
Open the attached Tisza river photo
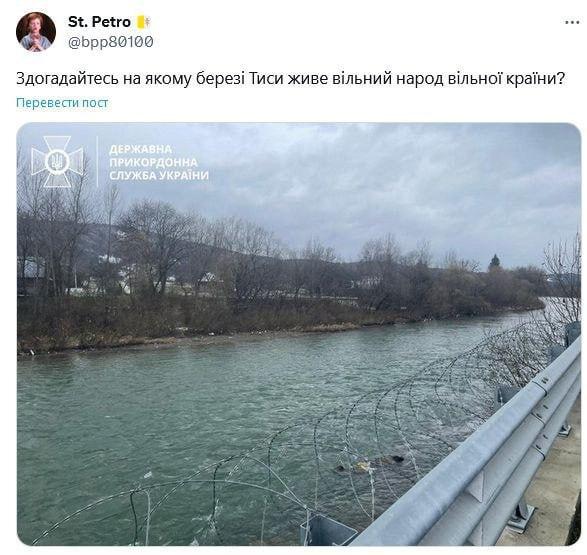pyautogui.click(x=299, y=334)
